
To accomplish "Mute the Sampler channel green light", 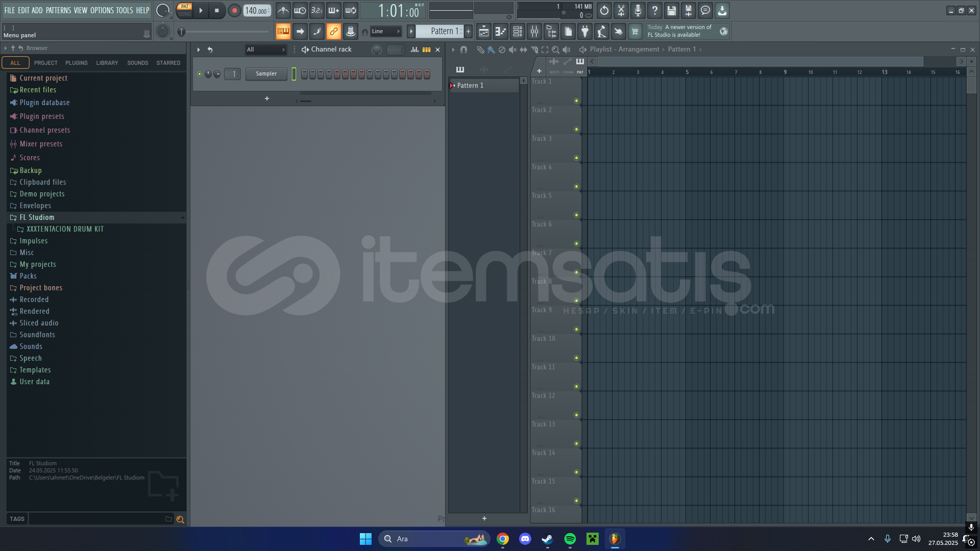I will (200, 74).
